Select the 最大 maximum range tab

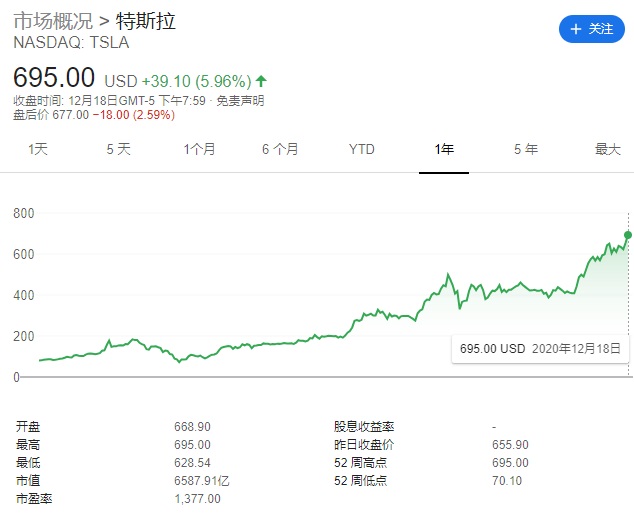[x=607, y=149]
